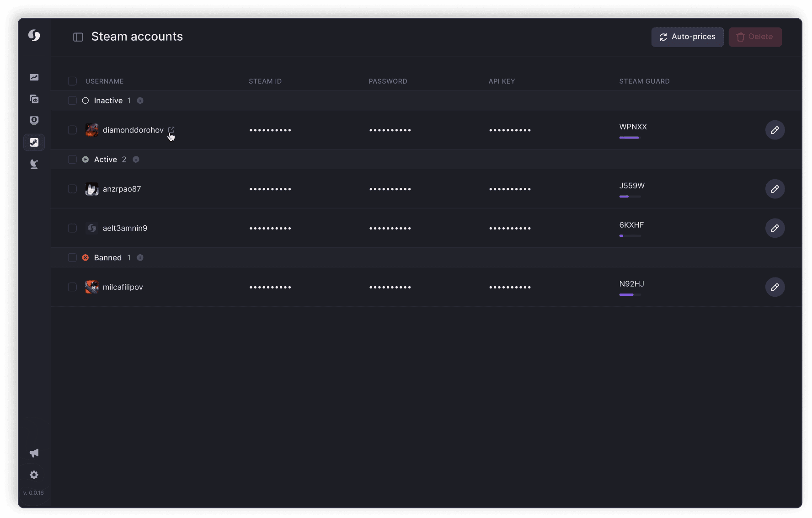This screenshot has height=518, width=812.
Task: Open Settings using the gear icon
Action: click(34, 475)
